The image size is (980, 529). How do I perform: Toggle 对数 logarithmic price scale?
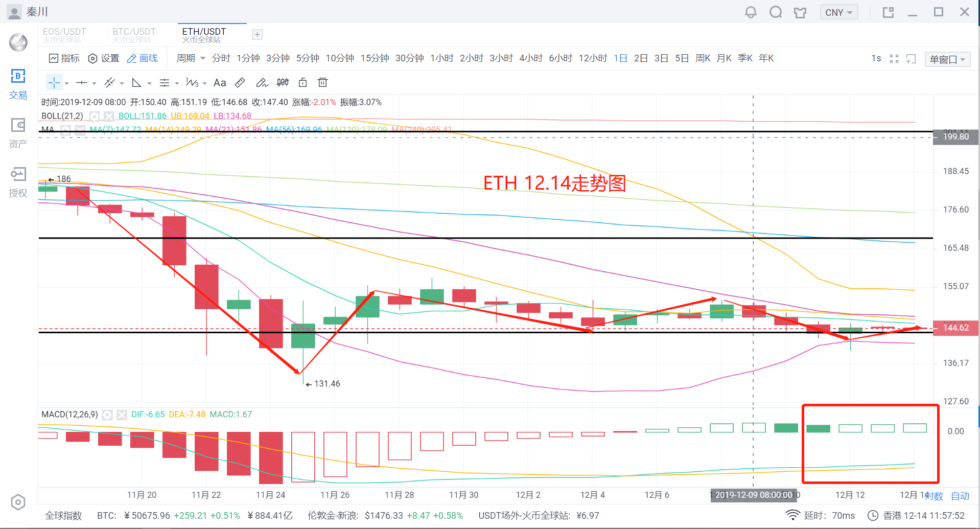[934, 496]
